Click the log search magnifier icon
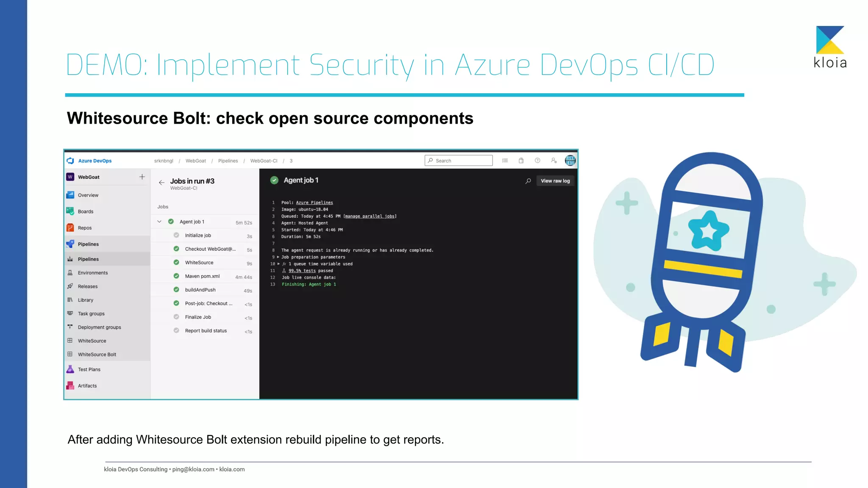The width and height of the screenshot is (868, 488). 528,181
